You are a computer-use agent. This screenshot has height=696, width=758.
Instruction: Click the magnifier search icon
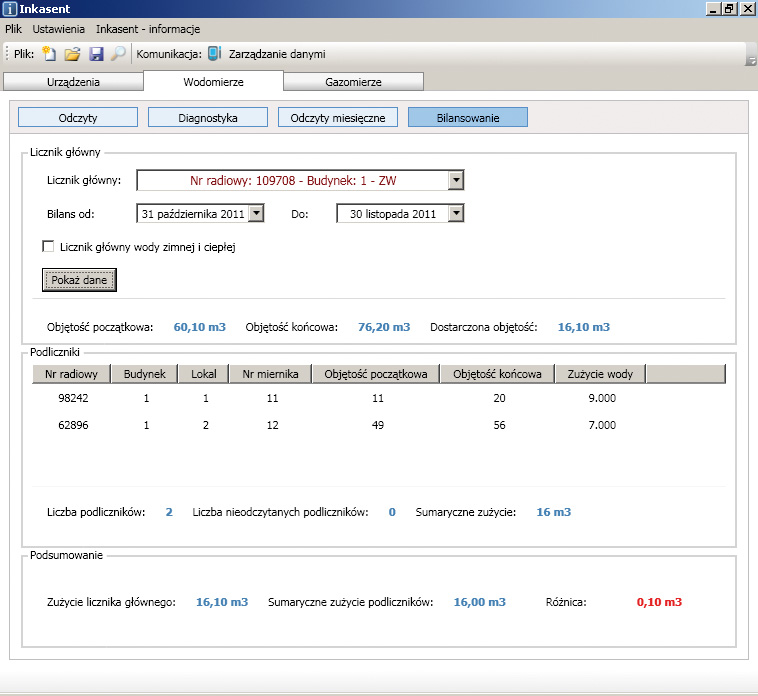[118, 54]
